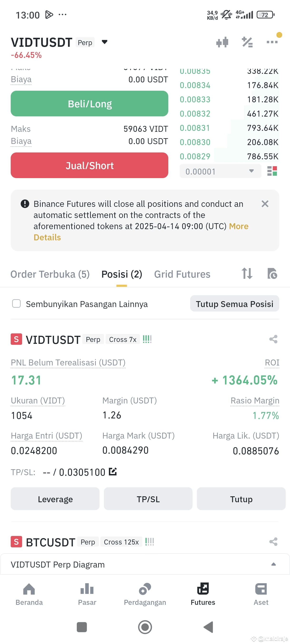This screenshot has width=290, height=644.
Task: Switch to Order Terbuka (5) tab
Action: tap(50, 274)
